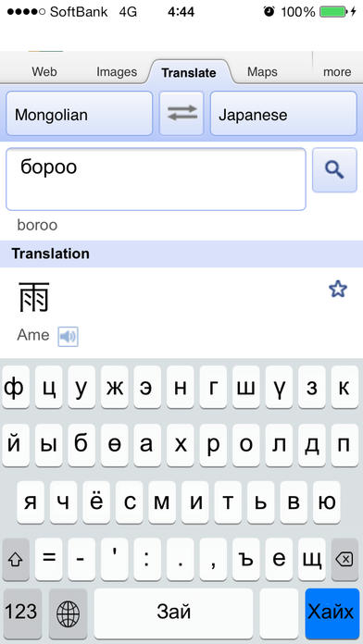Tap the ү key on keyboard
The height and width of the screenshot is (644, 363).
(279, 388)
